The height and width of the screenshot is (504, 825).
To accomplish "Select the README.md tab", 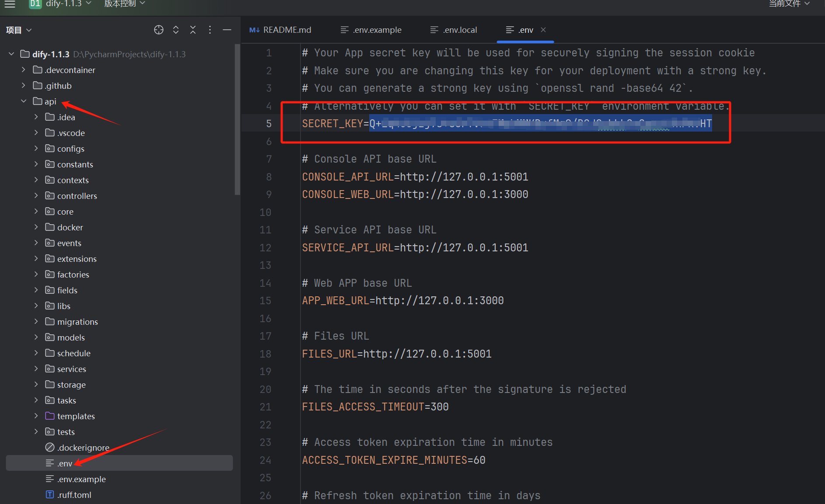I will [287, 30].
